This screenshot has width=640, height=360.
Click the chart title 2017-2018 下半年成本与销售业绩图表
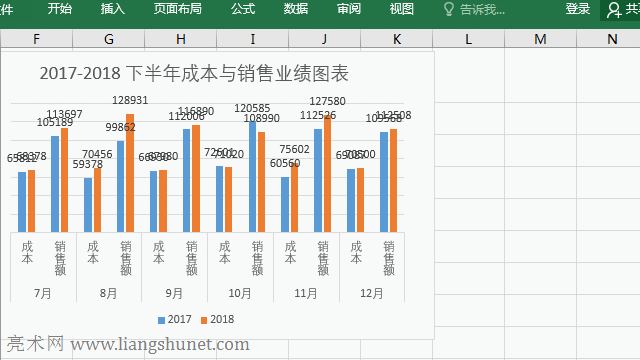(194, 73)
